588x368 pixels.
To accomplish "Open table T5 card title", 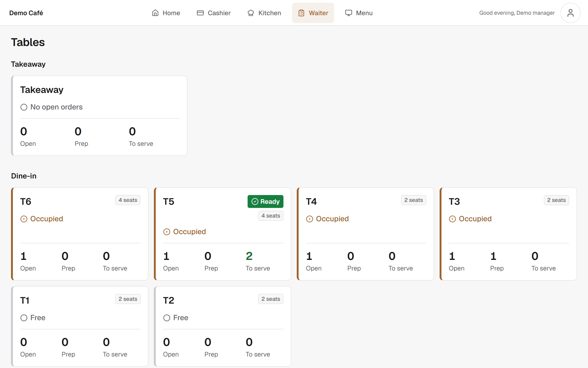I will [x=169, y=201].
